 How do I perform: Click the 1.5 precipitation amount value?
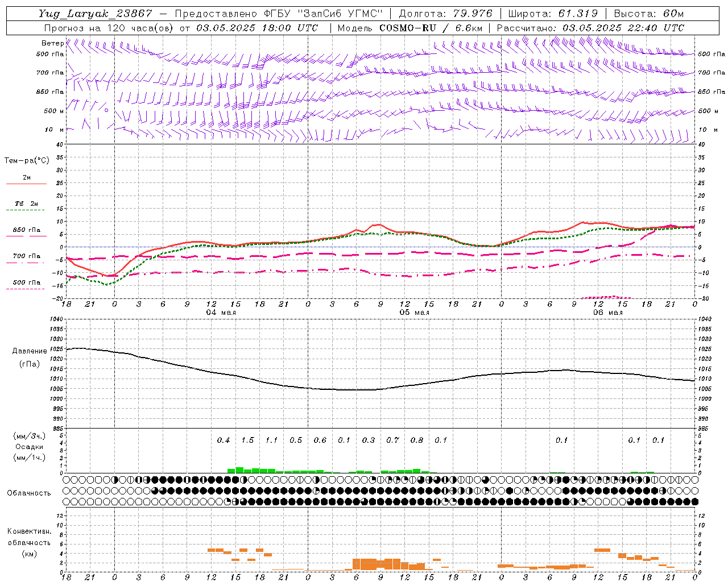pos(247,440)
